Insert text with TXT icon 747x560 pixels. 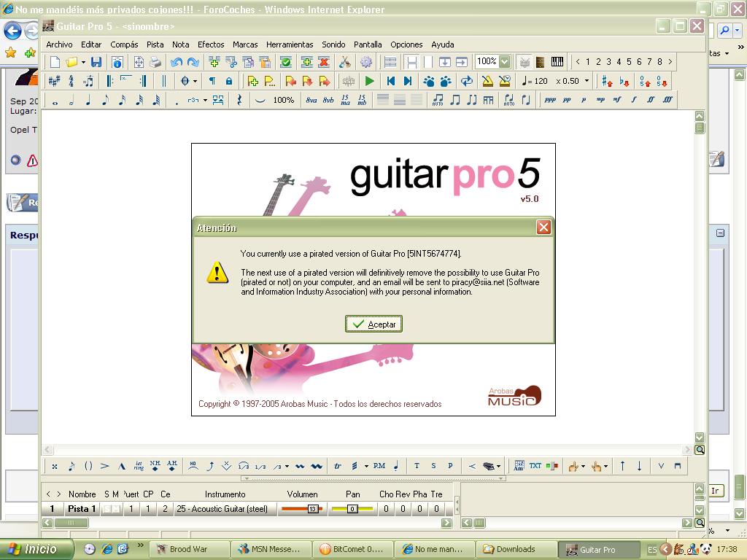[x=535, y=466]
